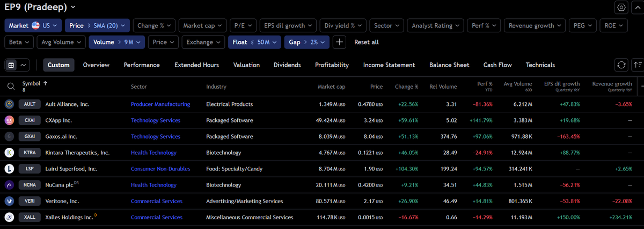Click the refresh screener icon
Screen dimensions: 644x229
click(621, 65)
